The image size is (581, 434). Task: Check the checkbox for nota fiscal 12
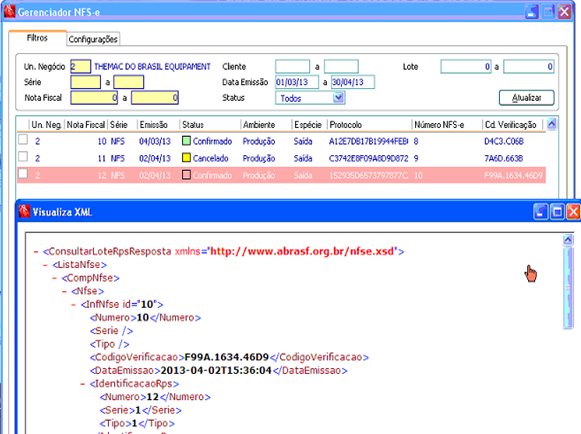[23, 174]
